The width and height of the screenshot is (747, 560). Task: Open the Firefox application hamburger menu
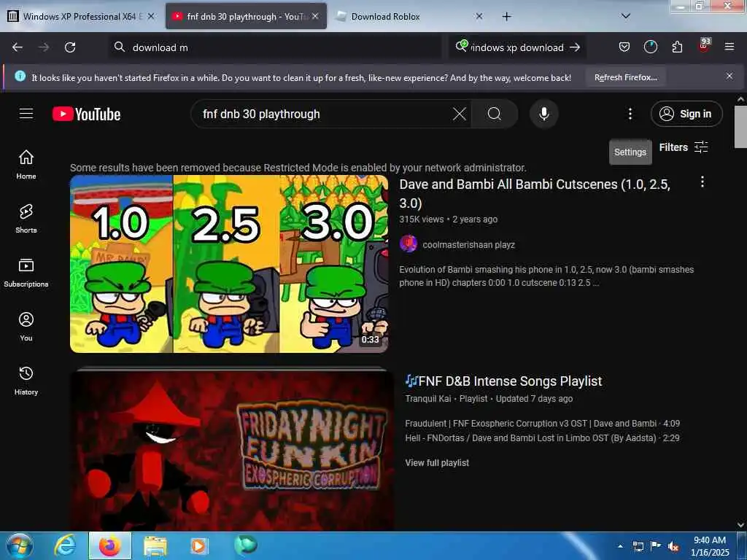pos(729,47)
